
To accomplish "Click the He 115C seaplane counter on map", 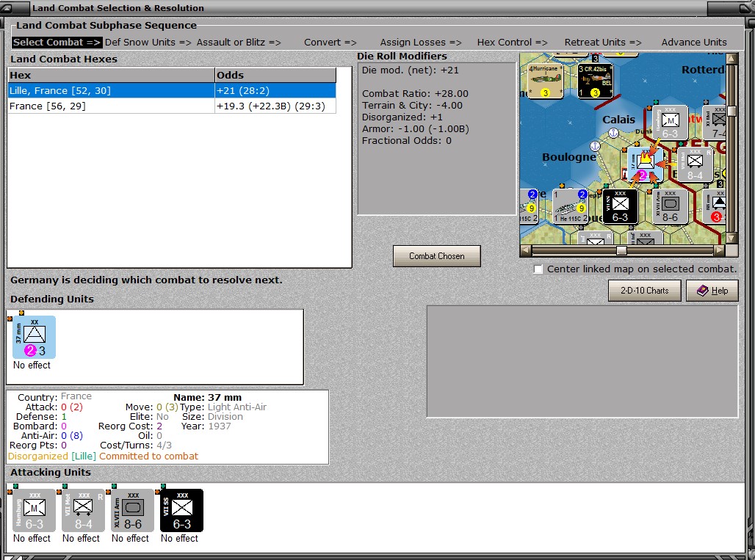I will (x=570, y=207).
